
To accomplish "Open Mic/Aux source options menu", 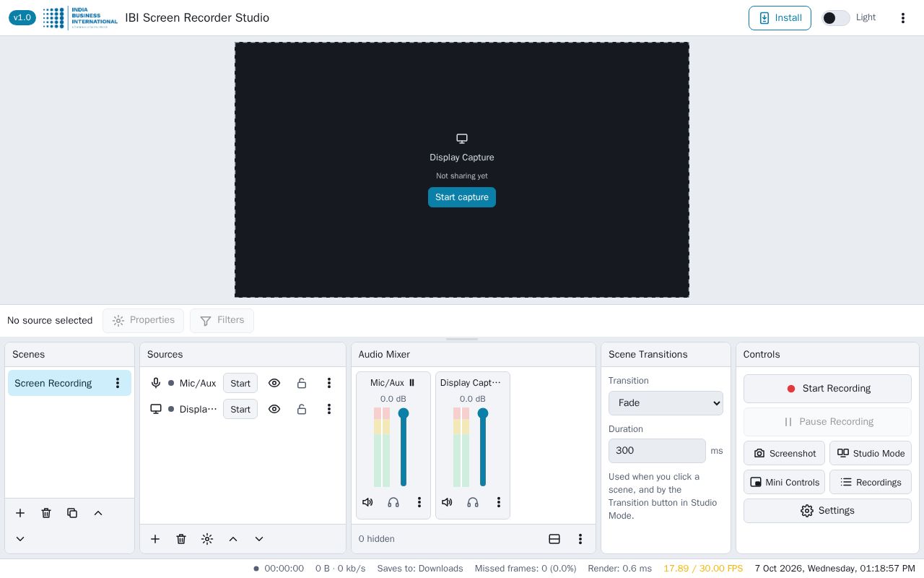I will (329, 383).
